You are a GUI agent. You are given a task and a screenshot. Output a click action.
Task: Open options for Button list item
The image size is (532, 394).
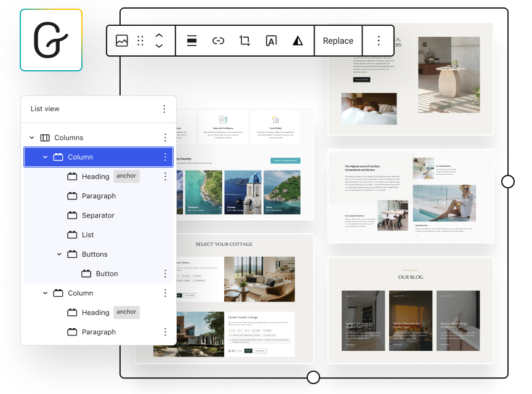coord(164,274)
